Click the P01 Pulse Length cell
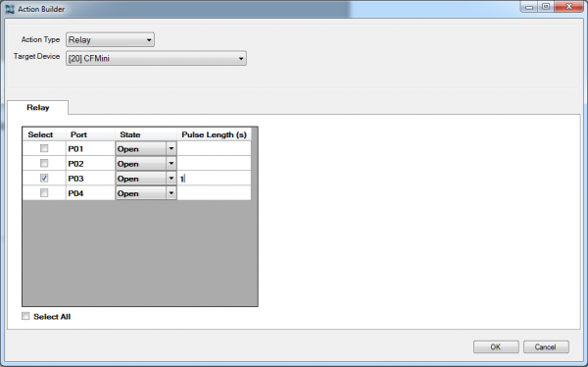Image resolution: width=588 pixels, height=367 pixels. 214,148
